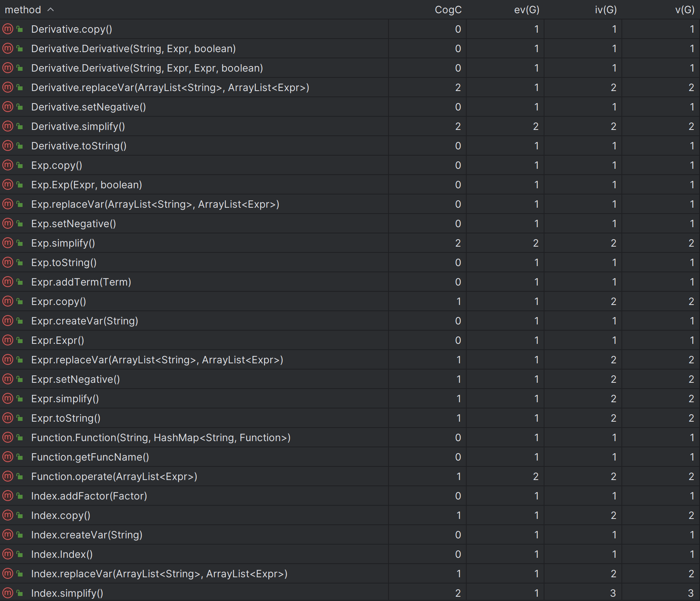Click v(G) value 1 for Function.getFuncName()
Viewport: 700px width, 601px height.
click(692, 457)
